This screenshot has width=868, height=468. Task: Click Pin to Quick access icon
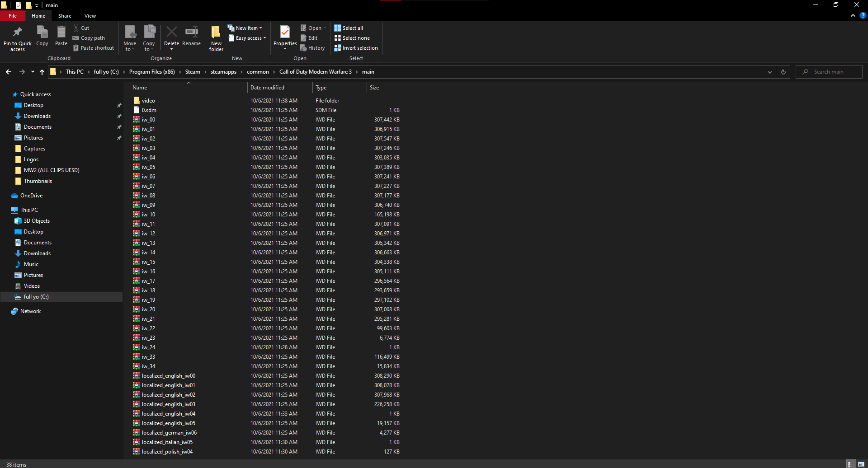click(x=18, y=38)
